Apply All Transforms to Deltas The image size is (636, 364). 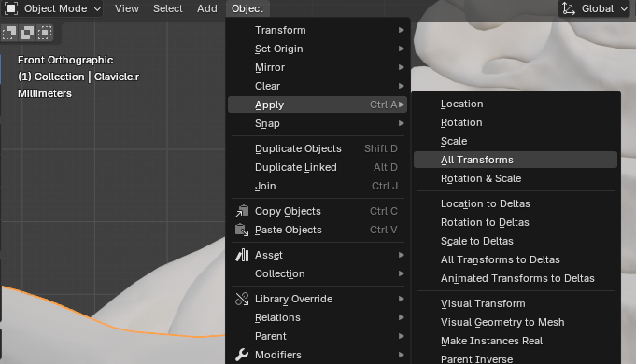[516, 259]
